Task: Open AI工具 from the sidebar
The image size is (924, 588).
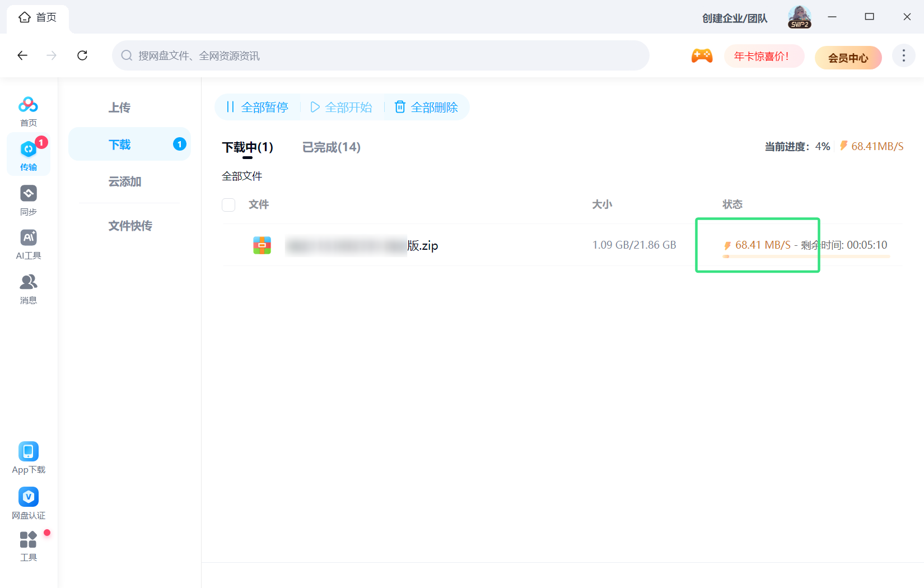Action: coord(28,238)
